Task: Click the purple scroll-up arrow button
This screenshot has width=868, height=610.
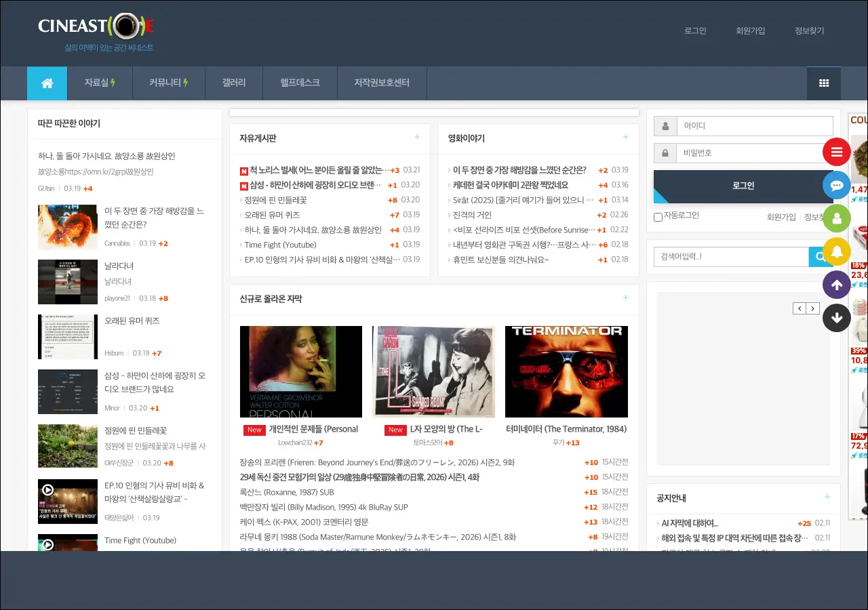Action: click(x=836, y=285)
